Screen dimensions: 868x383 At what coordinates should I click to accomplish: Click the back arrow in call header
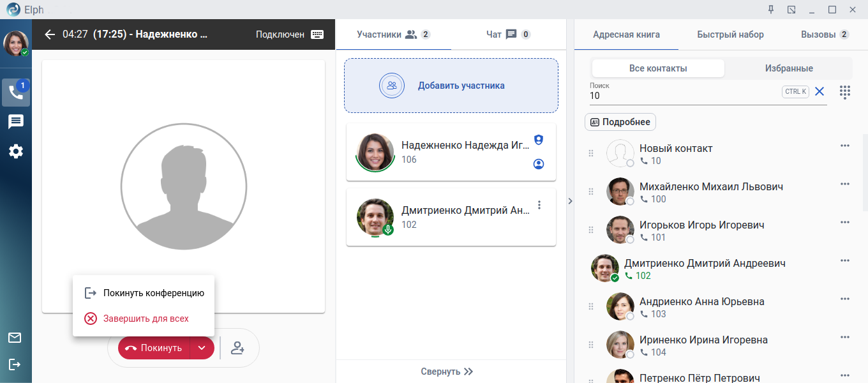pyautogui.click(x=50, y=34)
